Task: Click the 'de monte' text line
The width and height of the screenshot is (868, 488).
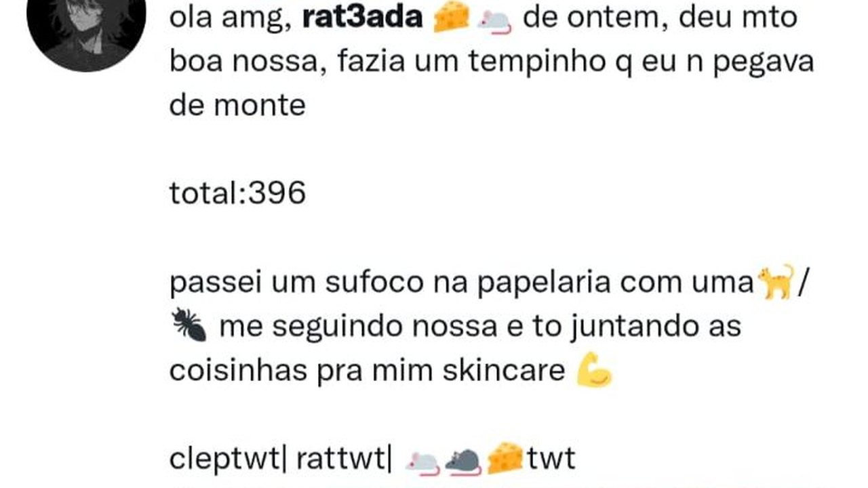Action: coord(237,106)
